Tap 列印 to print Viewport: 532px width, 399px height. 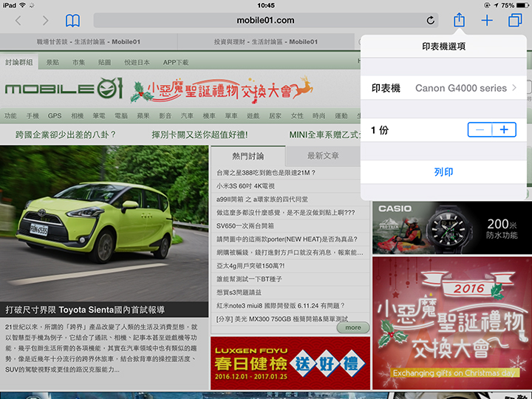point(443,172)
